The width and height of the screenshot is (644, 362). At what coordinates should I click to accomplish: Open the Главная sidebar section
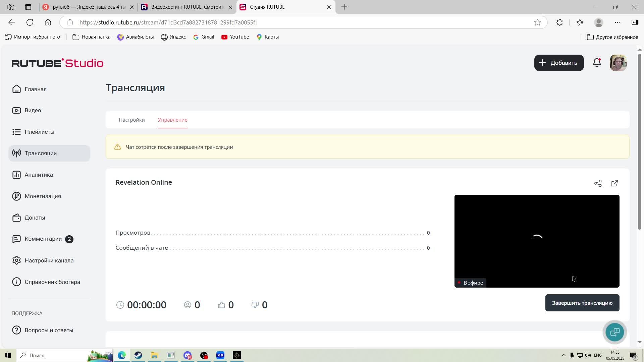coord(49,89)
